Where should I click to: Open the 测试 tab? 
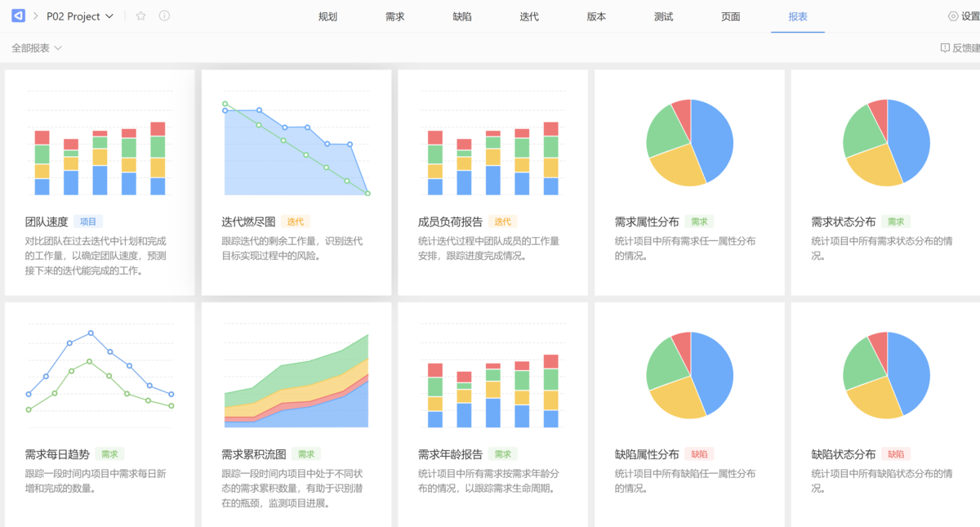663,16
